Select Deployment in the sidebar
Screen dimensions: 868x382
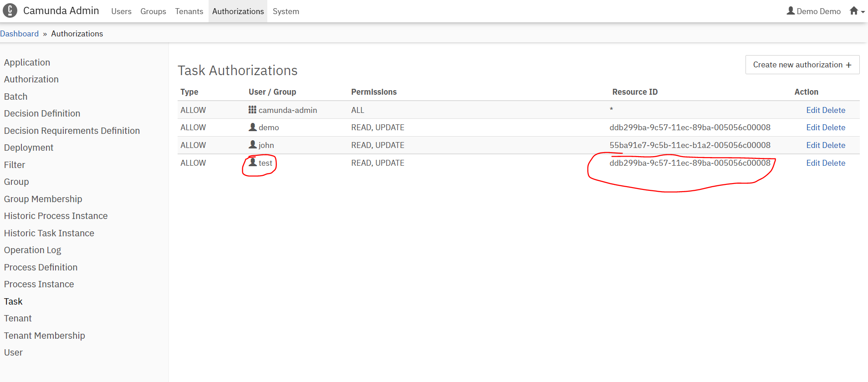tap(29, 148)
